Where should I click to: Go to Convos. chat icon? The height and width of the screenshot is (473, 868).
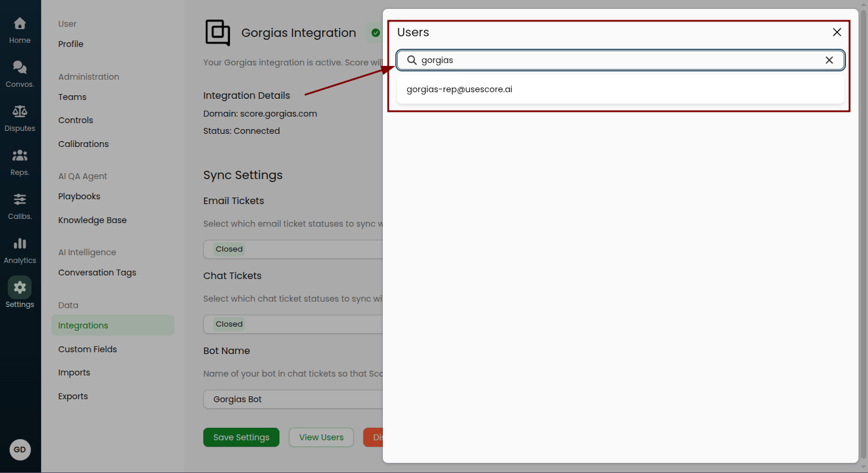click(20, 68)
